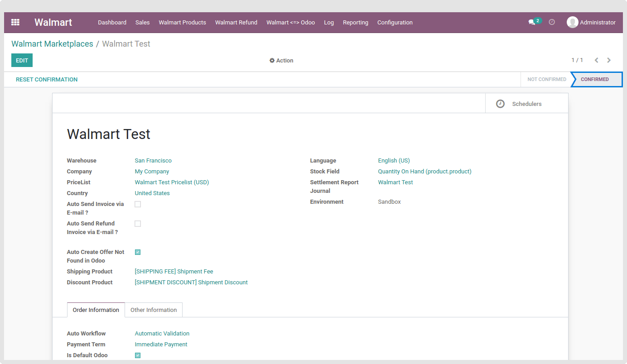Viewport: 627px width, 364px height.
Task: Click the Schedulers clock icon
Action: point(500,104)
